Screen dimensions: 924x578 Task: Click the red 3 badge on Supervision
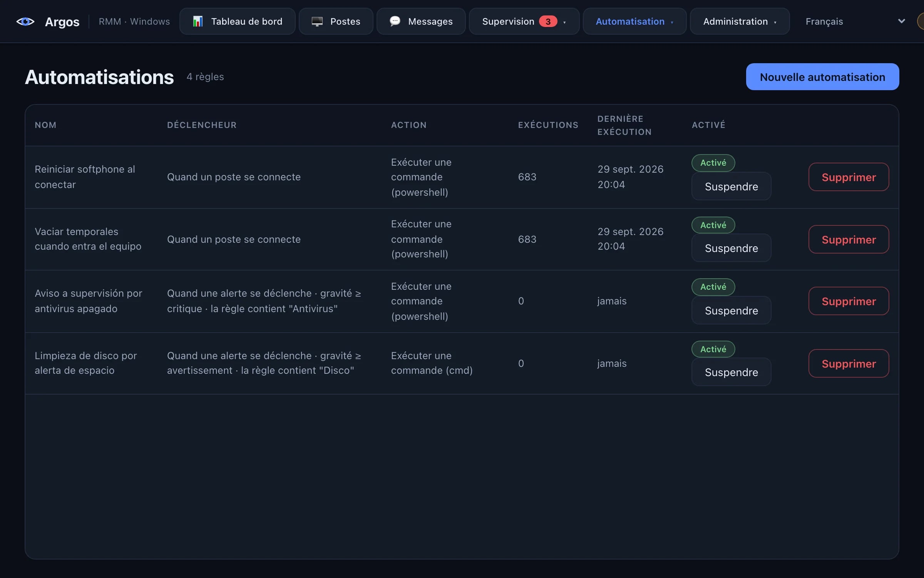(x=548, y=22)
